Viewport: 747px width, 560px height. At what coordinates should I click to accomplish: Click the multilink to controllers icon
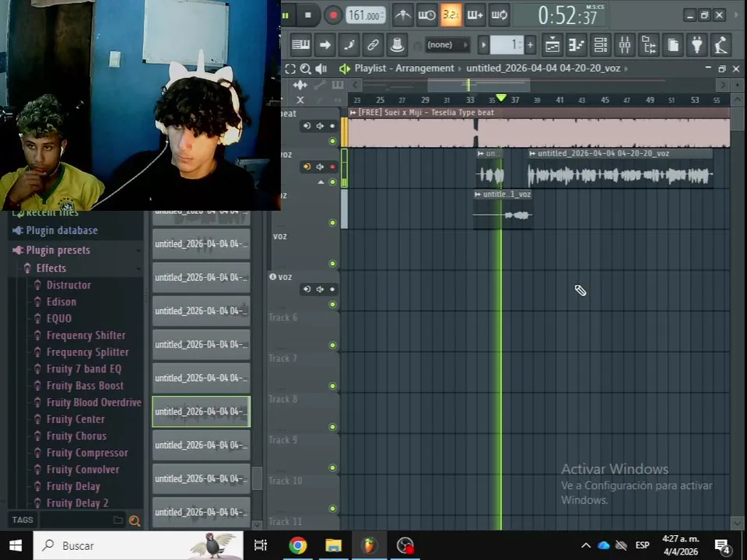coord(373,45)
